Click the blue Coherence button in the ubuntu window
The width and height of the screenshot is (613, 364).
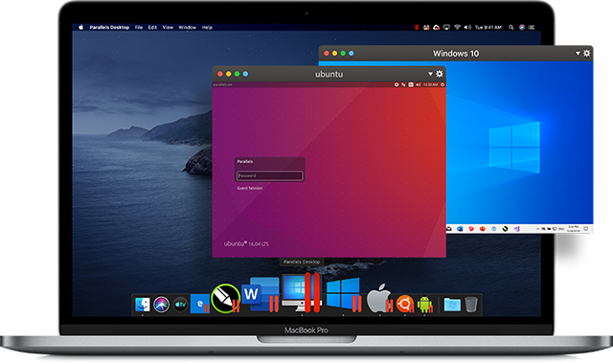click(x=245, y=74)
